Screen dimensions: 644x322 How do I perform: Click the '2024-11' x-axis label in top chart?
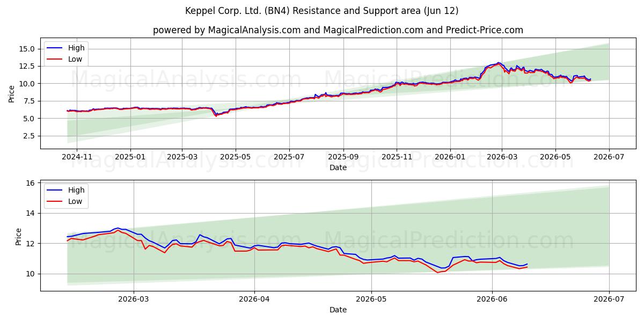[76, 157]
